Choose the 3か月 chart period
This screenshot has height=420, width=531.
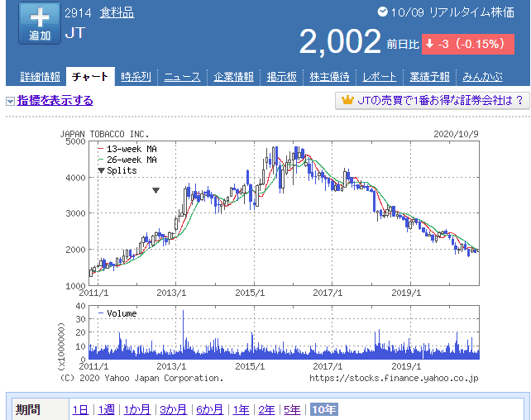(x=174, y=410)
